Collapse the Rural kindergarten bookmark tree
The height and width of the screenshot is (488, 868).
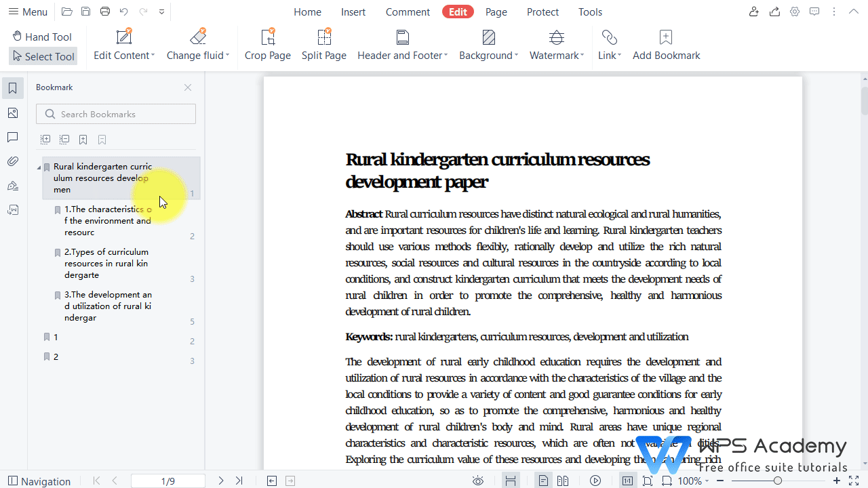[x=39, y=166]
